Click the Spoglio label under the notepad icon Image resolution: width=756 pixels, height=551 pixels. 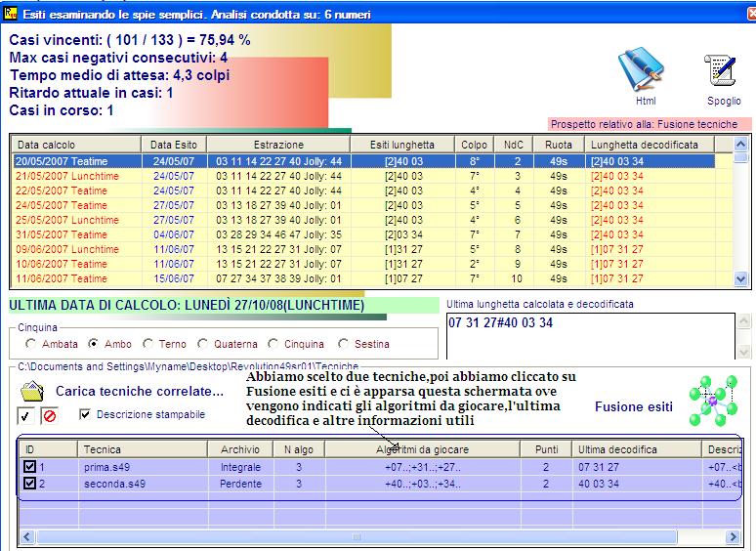coord(724,101)
